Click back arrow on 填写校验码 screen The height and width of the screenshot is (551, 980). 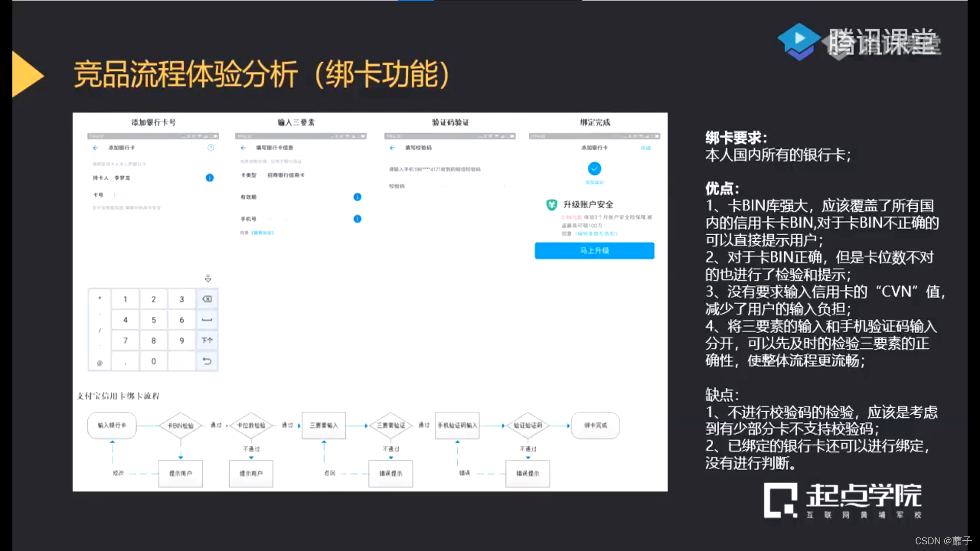point(392,148)
